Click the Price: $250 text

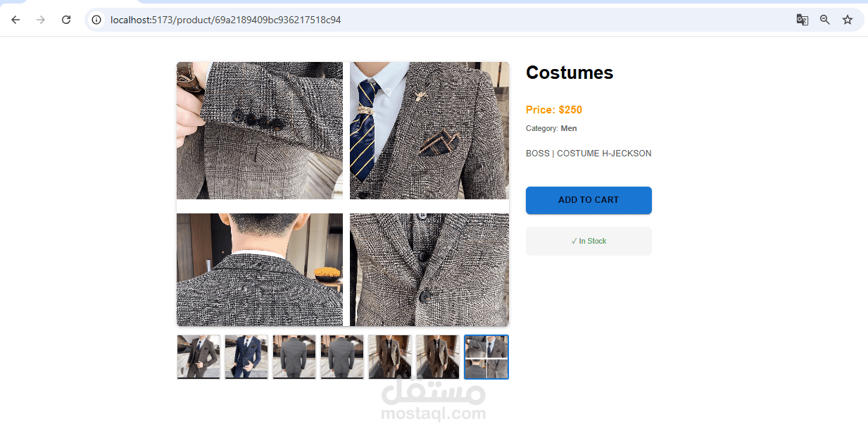pos(554,110)
